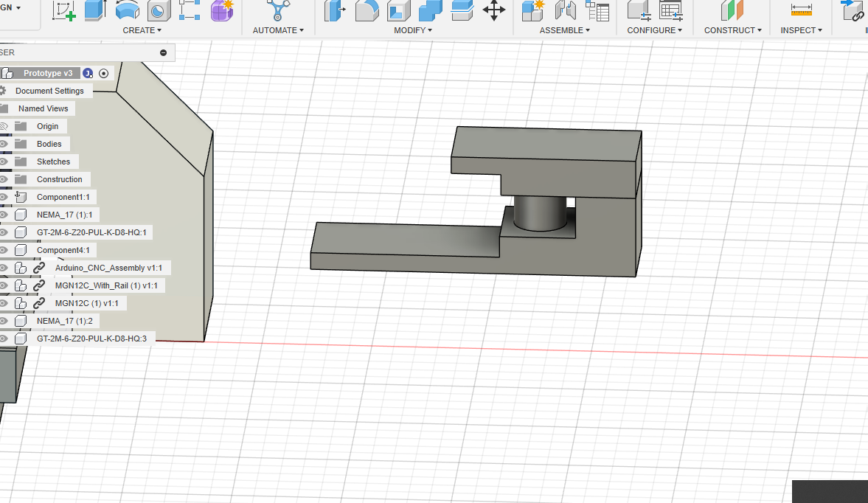Select MGN12C_With_Rail (1) v1:1 row
This screenshot has width=868, height=503.
click(x=106, y=285)
